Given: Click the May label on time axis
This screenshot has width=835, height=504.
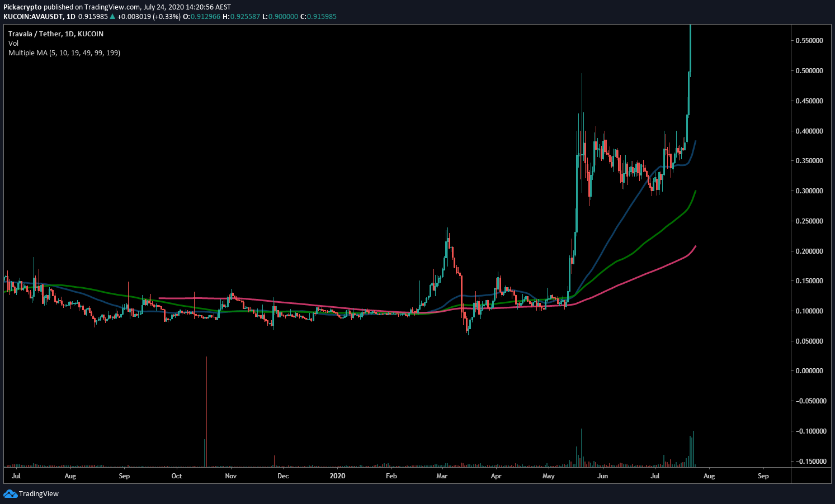Looking at the screenshot, I should (549, 476).
